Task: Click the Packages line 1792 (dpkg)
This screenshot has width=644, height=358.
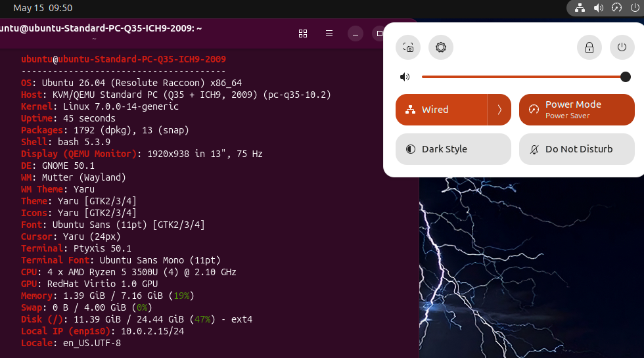Action: 104,131
